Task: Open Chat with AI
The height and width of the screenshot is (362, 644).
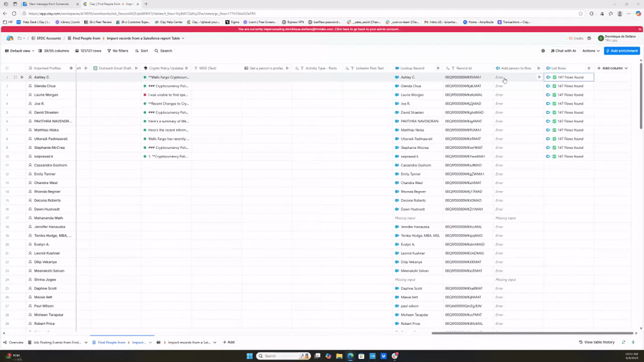Action: pos(563,51)
